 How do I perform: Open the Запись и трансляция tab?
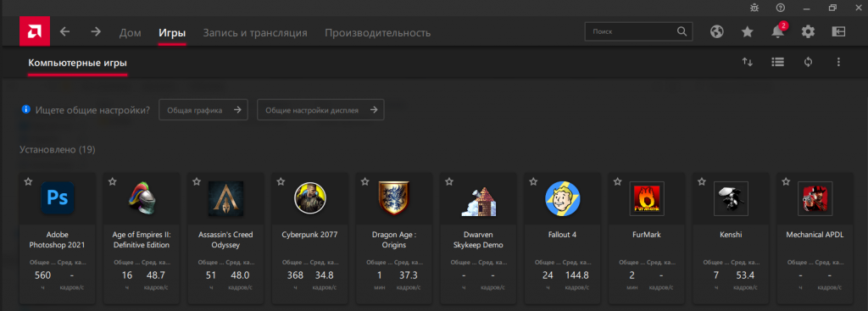pos(255,33)
